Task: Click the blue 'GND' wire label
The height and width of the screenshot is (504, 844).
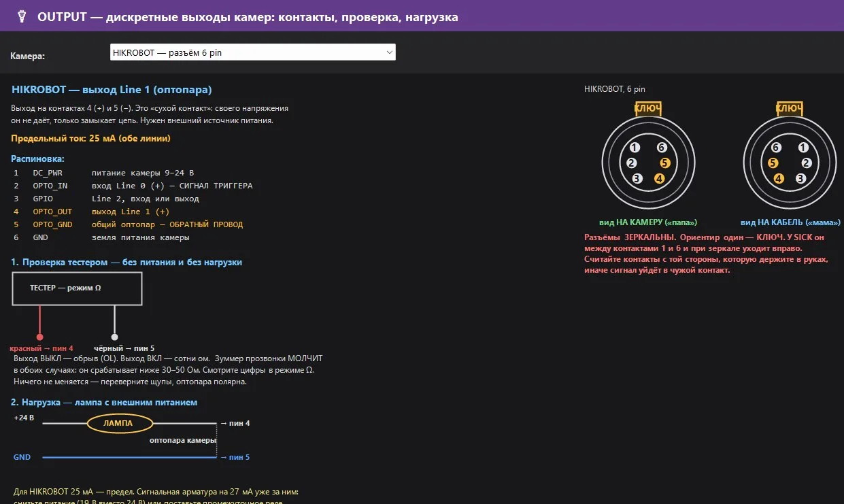Action: click(x=22, y=457)
